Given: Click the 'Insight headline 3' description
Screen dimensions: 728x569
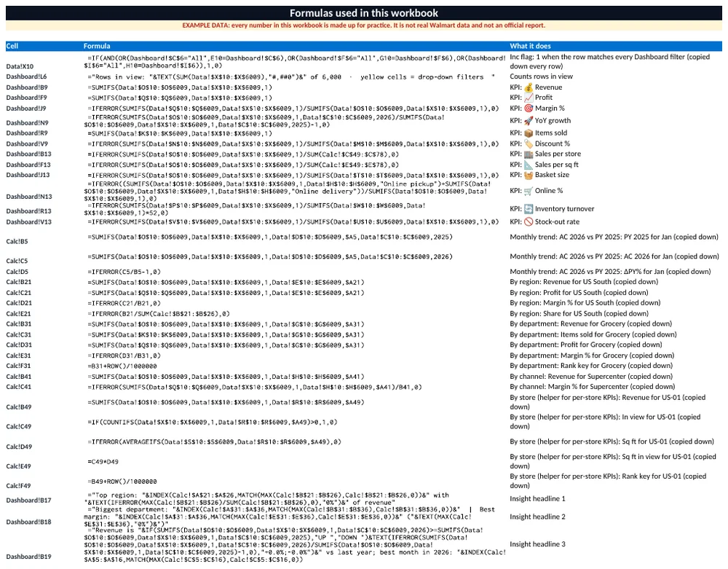Looking at the screenshot, I should [x=538, y=544].
